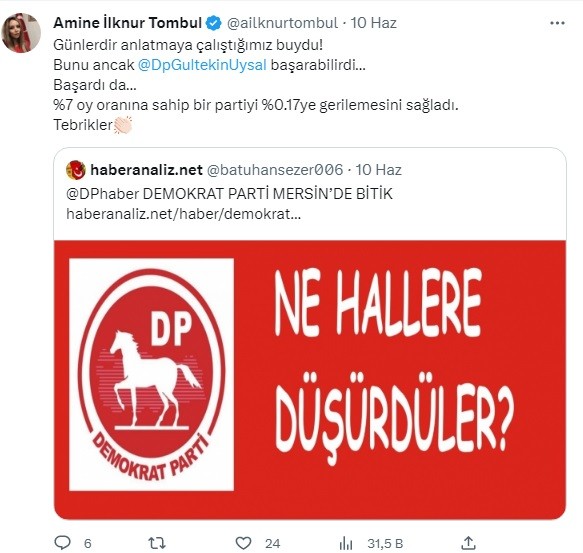
Task: Open the Demokrat Parti logo image
Action: (151, 374)
